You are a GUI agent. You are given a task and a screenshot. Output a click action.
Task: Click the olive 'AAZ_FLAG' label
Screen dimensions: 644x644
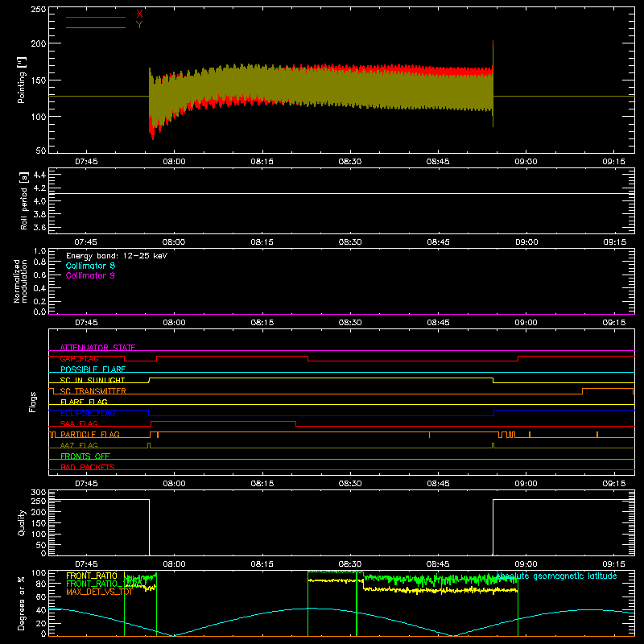[79, 445]
